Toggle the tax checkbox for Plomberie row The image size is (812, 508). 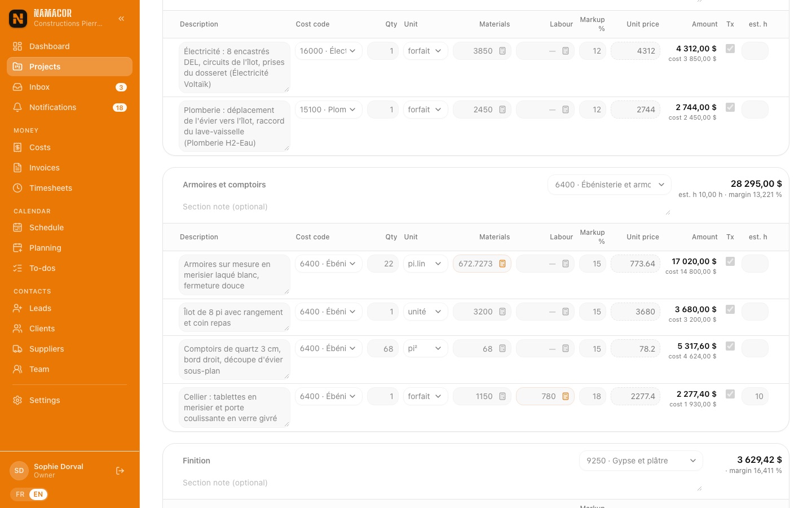(x=730, y=107)
